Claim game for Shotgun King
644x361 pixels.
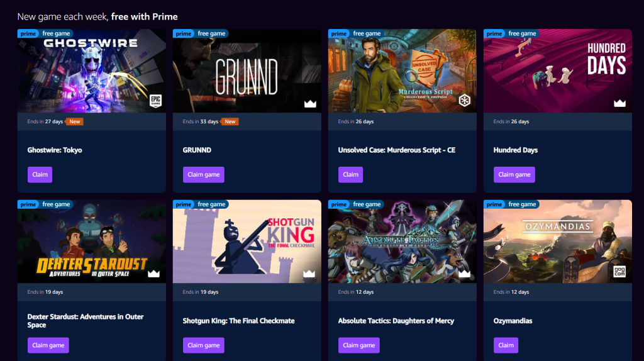coord(203,345)
